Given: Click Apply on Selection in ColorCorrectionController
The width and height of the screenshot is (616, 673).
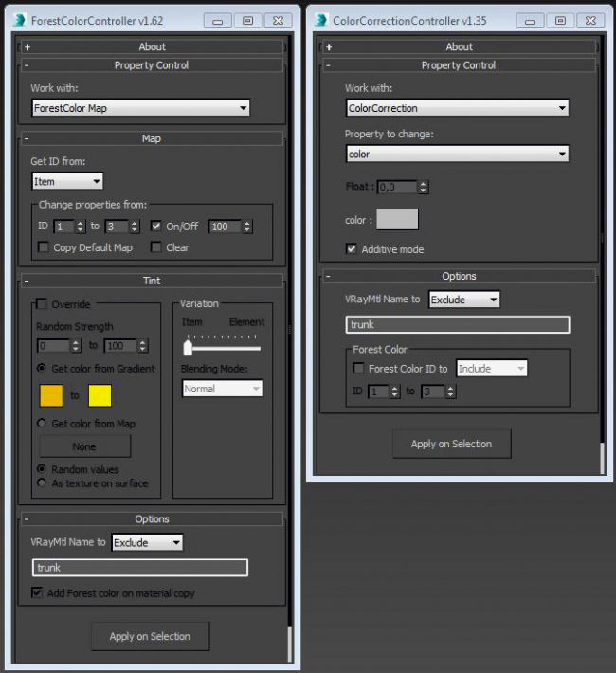Looking at the screenshot, I should tap(451, 444).
